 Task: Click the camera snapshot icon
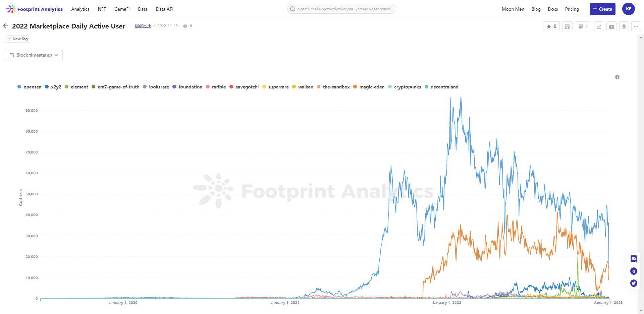tap(611, 26)
